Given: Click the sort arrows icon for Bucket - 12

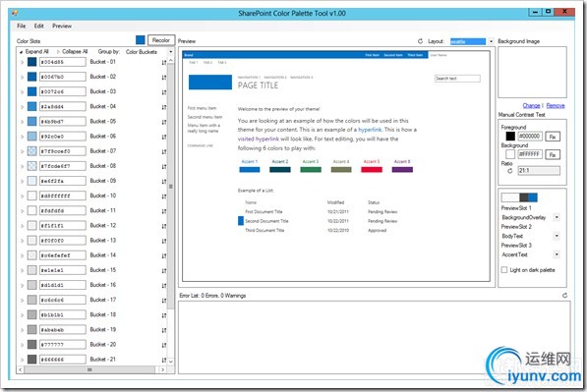Looking at the screenshot, I should coord(164,226).
